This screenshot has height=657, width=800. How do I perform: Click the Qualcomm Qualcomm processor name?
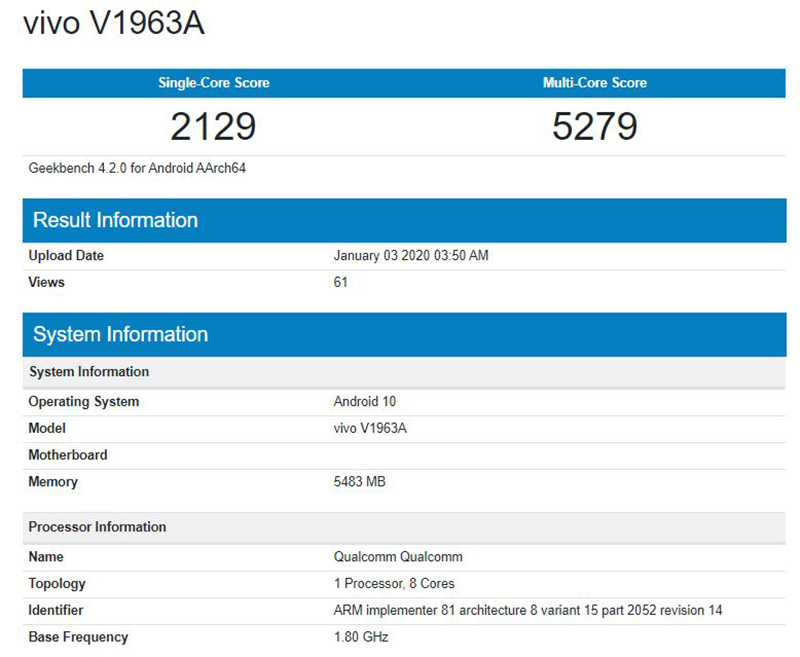point(397,557)
